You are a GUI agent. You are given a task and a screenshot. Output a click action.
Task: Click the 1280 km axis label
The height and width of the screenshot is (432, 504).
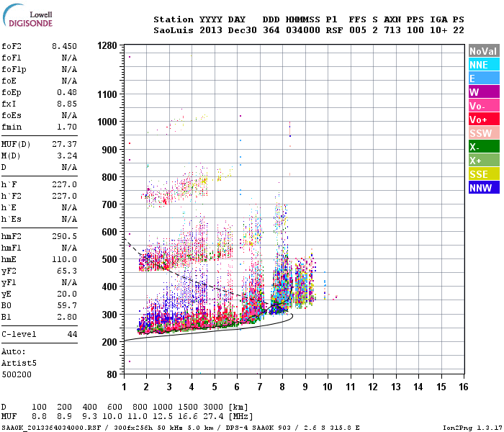[x=107, y=45]
